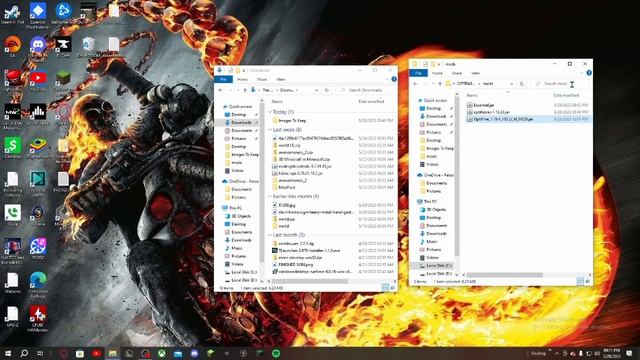Open recent locations dropdown in Downloads window

click(x=238, y=90)
